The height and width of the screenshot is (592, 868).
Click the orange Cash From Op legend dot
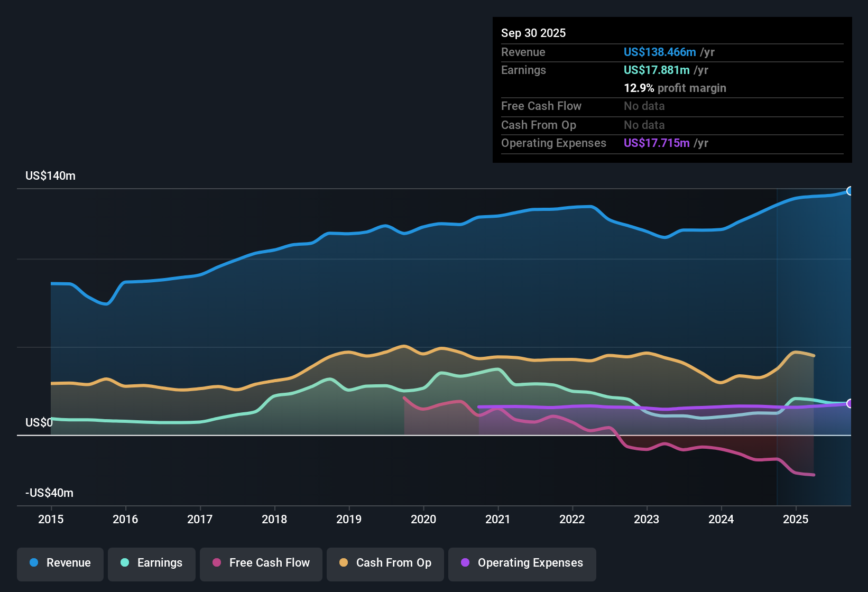point(343,563)
